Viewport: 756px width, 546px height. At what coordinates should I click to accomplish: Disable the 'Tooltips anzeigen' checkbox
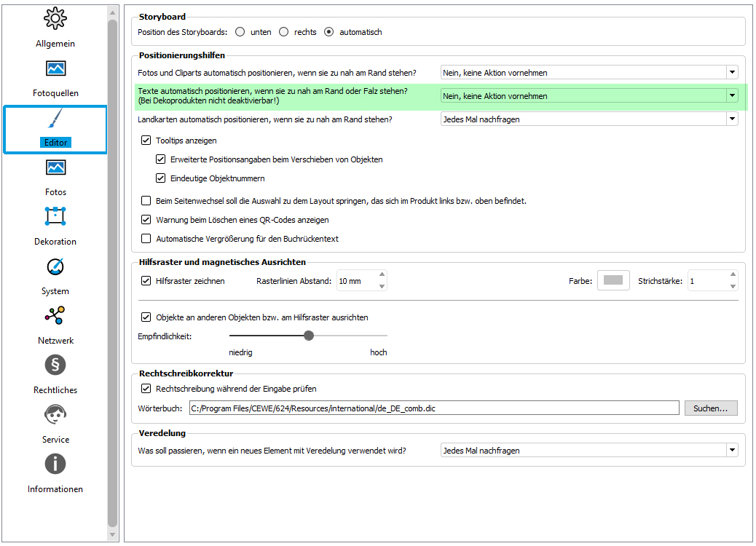point(146,141)
